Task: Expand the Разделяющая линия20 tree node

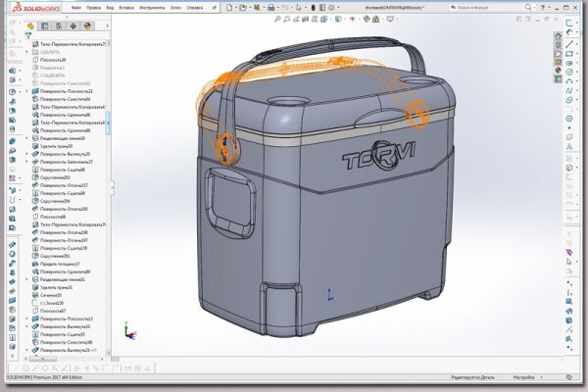Action: (x=26, y=138)
